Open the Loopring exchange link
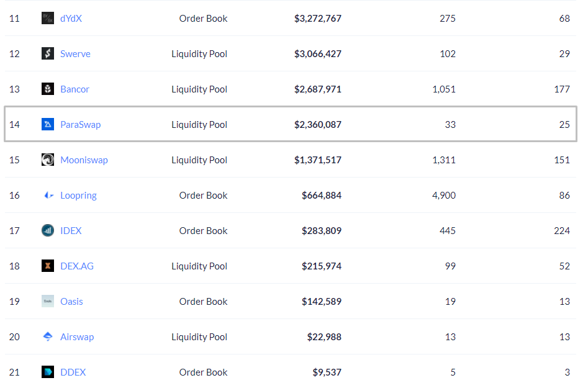The width and height of the screenshot is (588, 388). (78, 196)
